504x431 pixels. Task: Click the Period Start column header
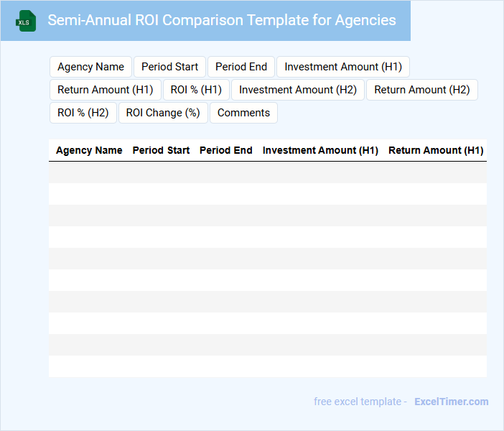161,151
